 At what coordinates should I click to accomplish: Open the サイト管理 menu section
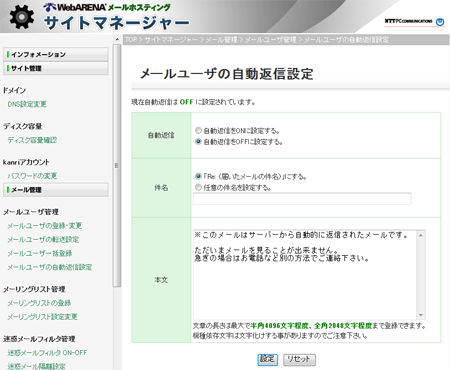point(56,68)
